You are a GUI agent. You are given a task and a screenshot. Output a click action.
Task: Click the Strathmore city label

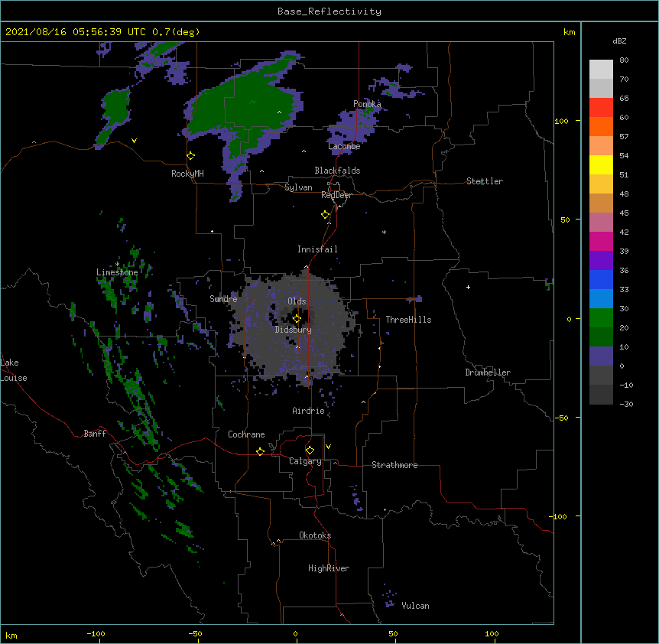[394, 465]
